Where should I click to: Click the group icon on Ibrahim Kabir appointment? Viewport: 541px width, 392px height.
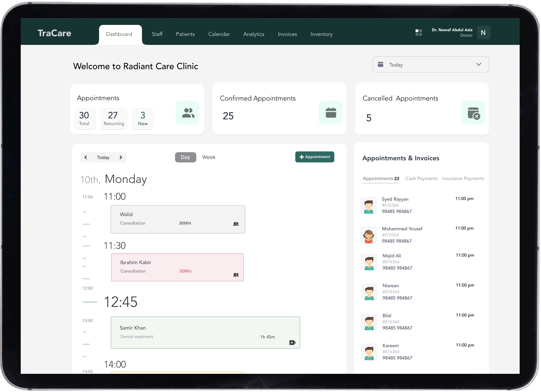(236, 275)
